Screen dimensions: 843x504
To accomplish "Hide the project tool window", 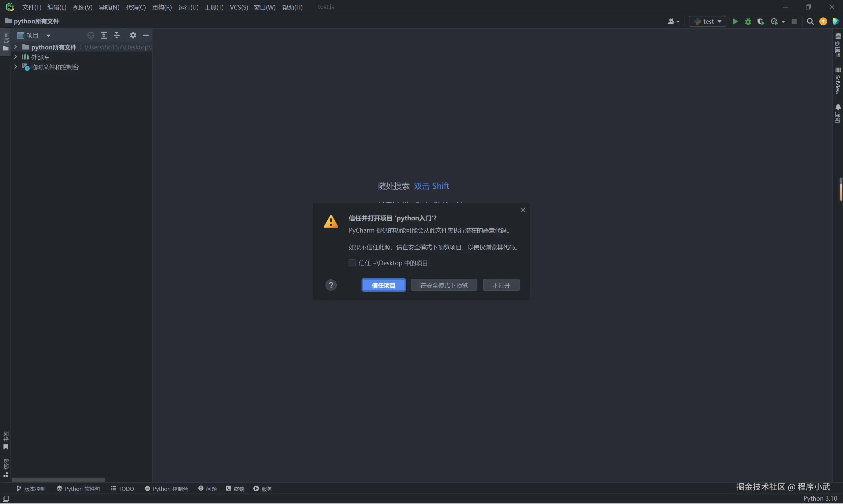I will pos(146,35).
